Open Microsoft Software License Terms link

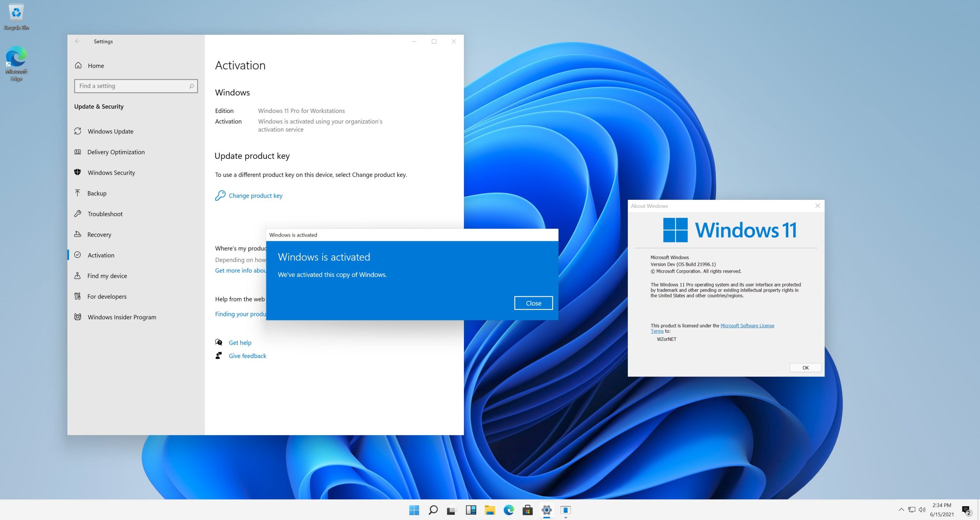pos(747,325)
